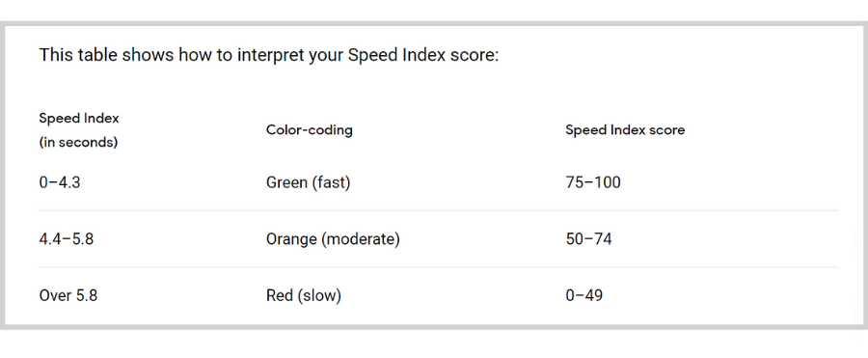The width and height of the screenshot is (868, 358).
Task: Click the '4.4–5.8' seconds cell
Action: pos(67,239)
